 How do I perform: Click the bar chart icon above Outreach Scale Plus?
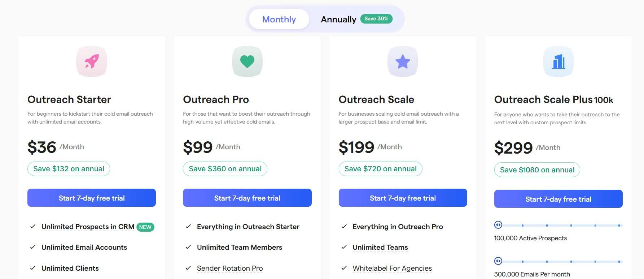[x=558, y=61]
